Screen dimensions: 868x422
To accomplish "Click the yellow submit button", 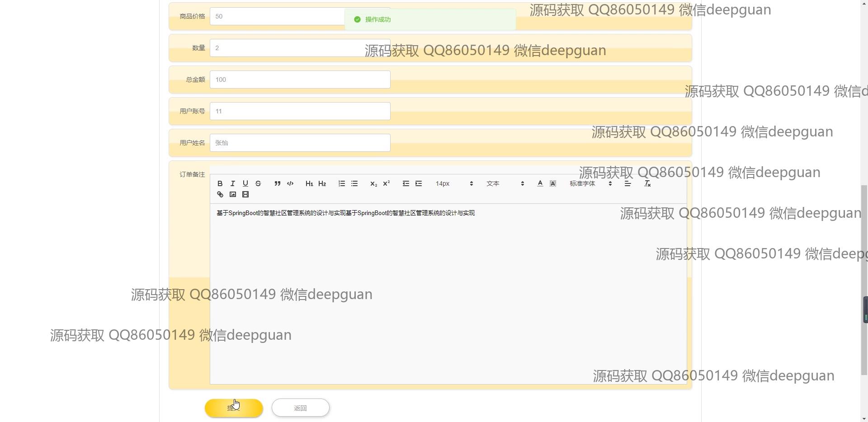I will tap(234, 408).
